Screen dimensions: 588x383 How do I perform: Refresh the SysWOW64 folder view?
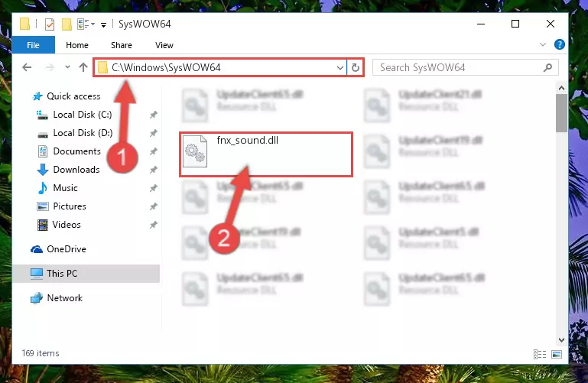(356, 68)
